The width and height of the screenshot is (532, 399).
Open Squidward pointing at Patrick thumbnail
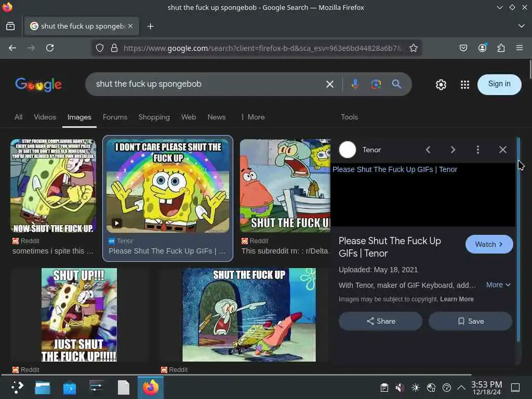[x=249, y=315]
